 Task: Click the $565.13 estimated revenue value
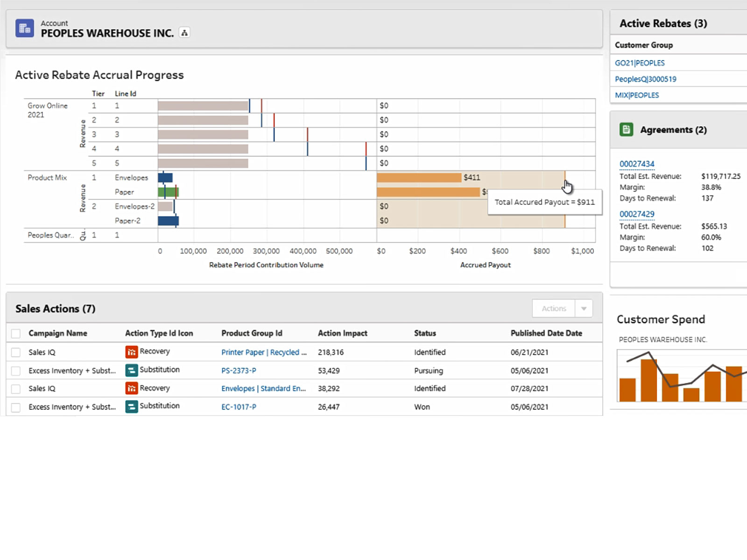(x=714, y=226)
